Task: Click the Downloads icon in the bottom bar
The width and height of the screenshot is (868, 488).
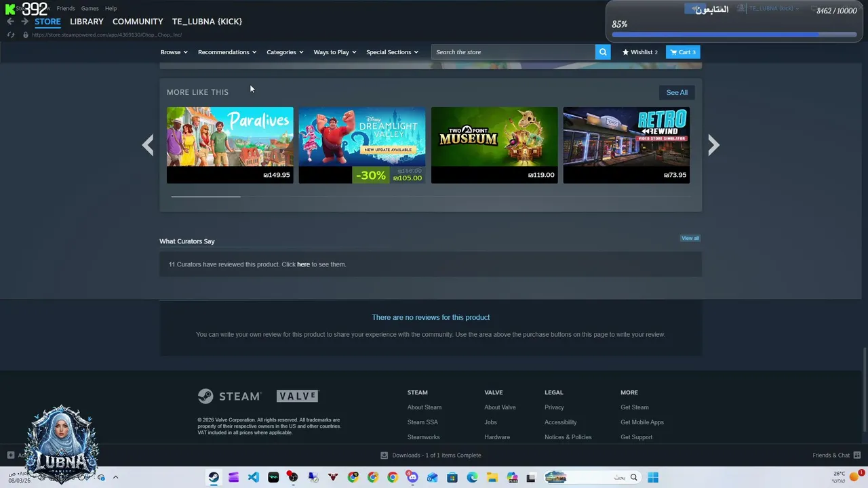Action: pyautogui.click(x=384, y=455)
